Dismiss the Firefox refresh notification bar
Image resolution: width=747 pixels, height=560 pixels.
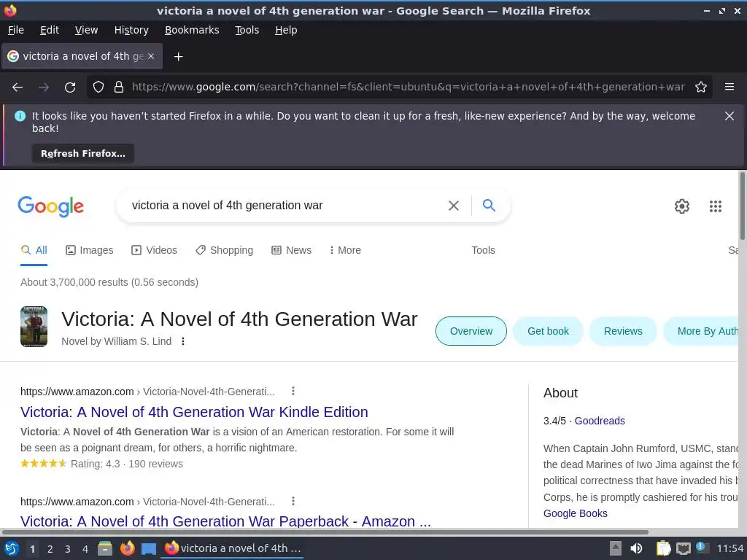tap(729, 116)
